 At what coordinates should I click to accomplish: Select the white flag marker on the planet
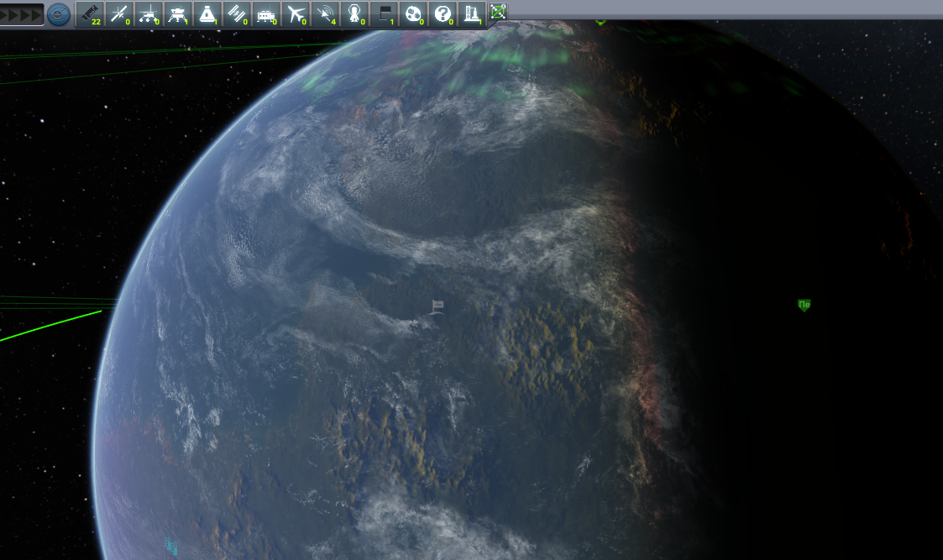point(437,307)
